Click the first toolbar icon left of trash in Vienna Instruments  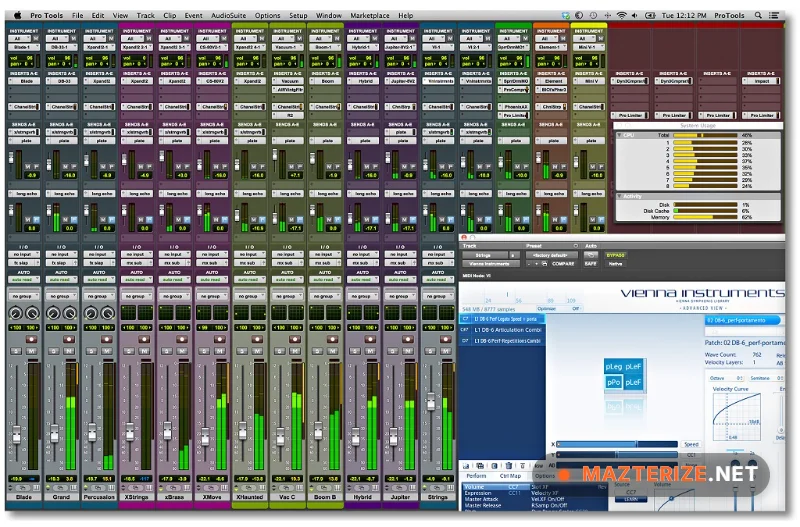click(494, 465)
